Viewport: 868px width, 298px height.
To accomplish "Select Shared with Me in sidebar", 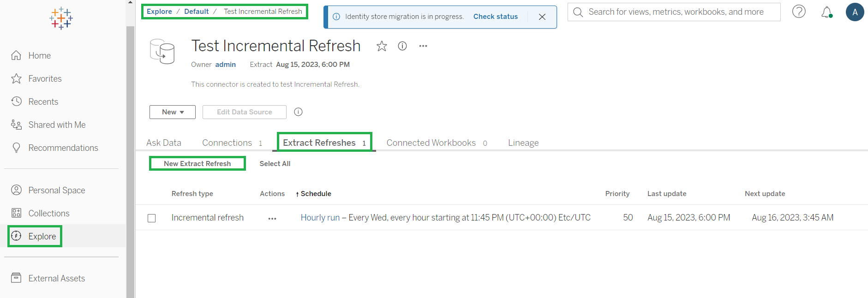I will click(x=56, y=125).
